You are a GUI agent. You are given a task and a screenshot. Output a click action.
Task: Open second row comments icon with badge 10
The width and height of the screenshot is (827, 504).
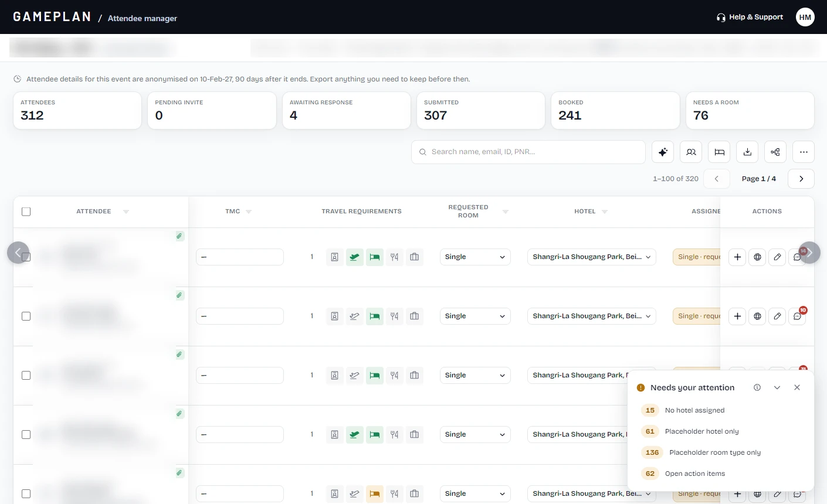(x=797, y=316)
